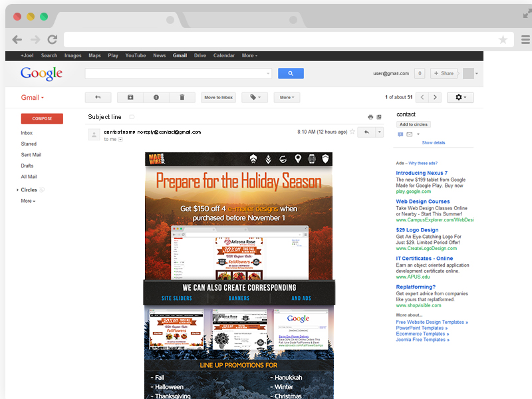Open the $29 Logo Design ad link
This screenshot has width=532, height=399.
click(x=417, y=230)
